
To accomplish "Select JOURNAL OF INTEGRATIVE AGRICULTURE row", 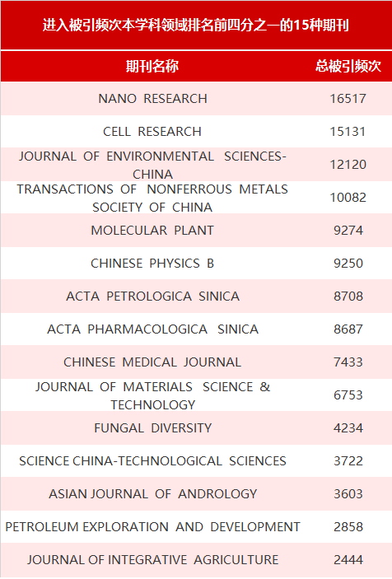I will tap(196, 560).
